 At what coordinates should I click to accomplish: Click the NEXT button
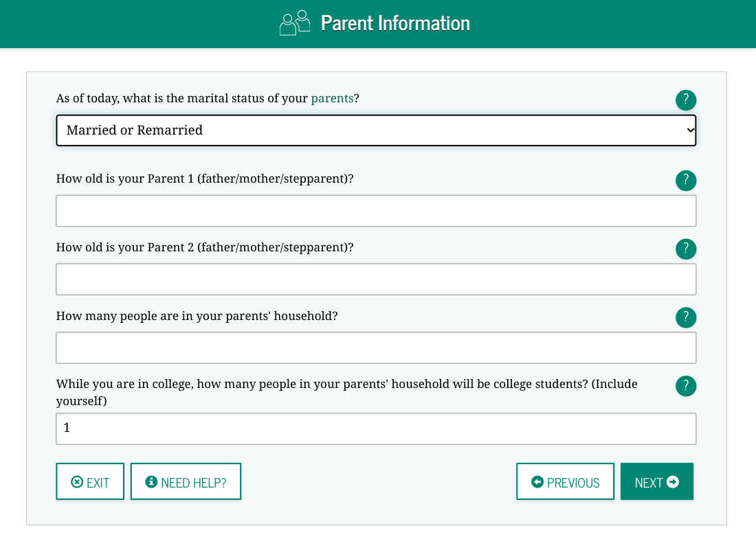click(656, 481)
